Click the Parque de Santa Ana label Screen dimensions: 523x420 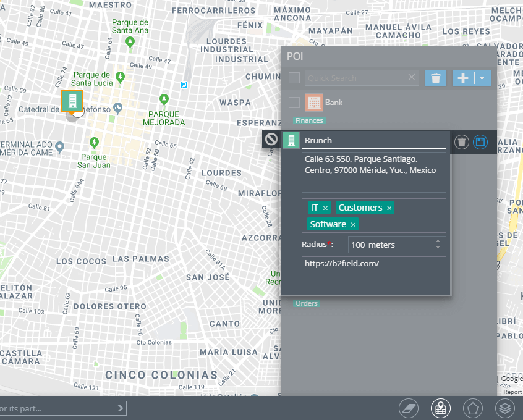(x=130, y=27)
